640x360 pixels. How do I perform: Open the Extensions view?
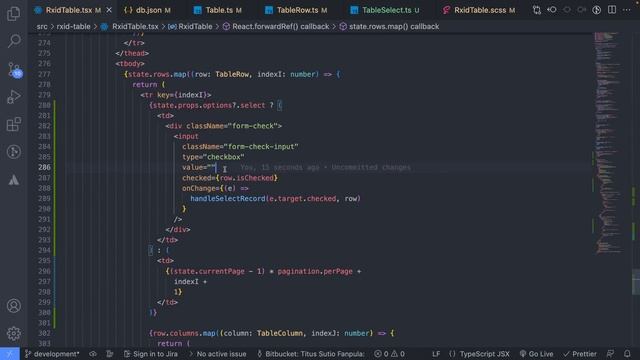click(x=13, y=124)
